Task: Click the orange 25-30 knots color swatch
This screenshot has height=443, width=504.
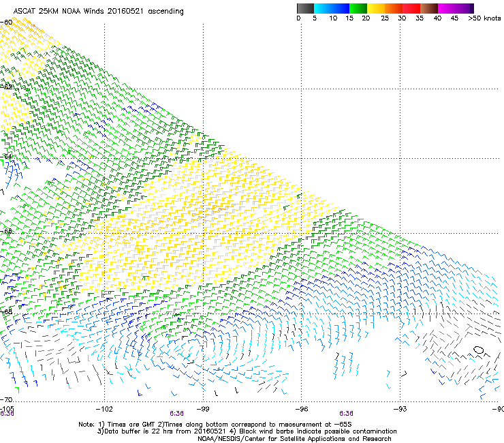Action: point(394,8)
